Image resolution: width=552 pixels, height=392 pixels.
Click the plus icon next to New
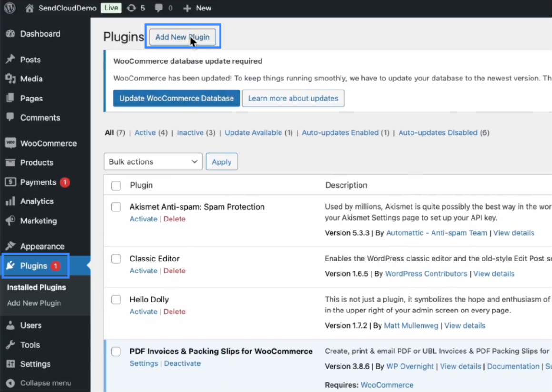click(187, 8)
